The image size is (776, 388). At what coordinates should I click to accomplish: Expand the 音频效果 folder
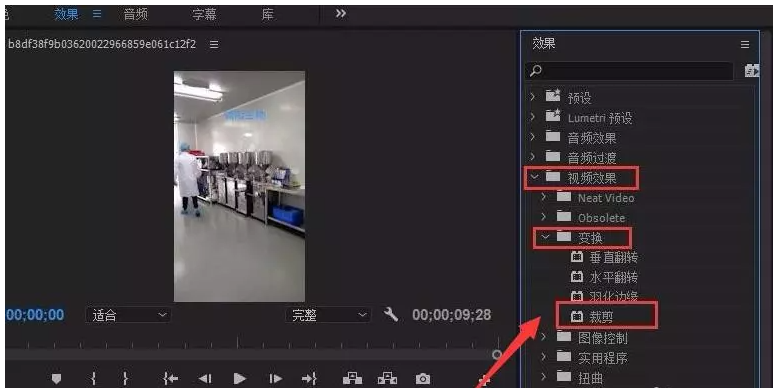coord(533,137)
